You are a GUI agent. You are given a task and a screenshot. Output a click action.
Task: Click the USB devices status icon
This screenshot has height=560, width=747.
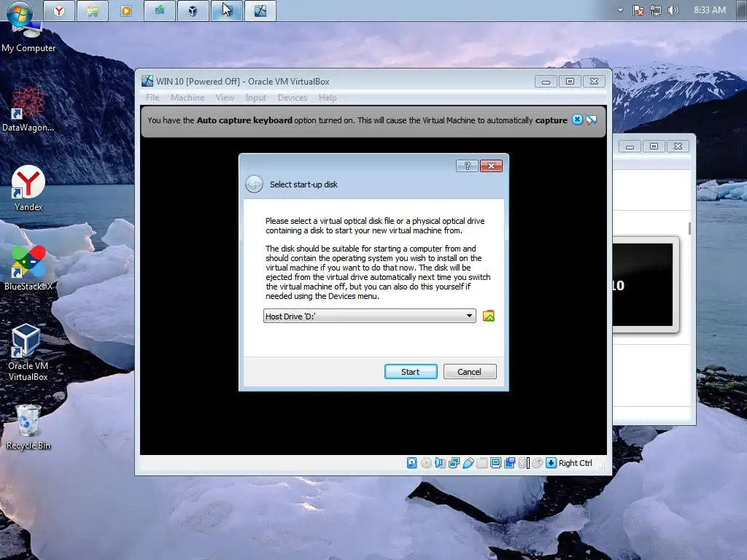point(468,463)
